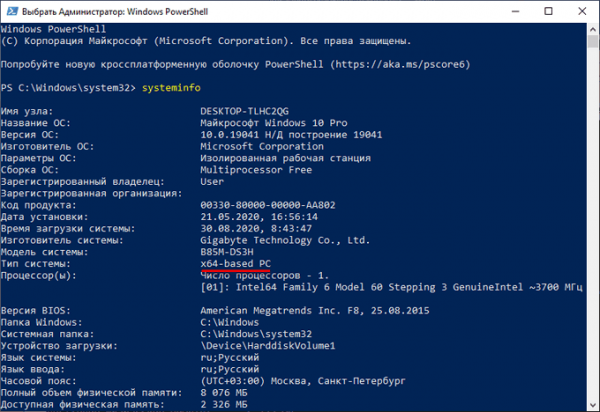Click the typed command 'systeminfo'

click(171, 88)
